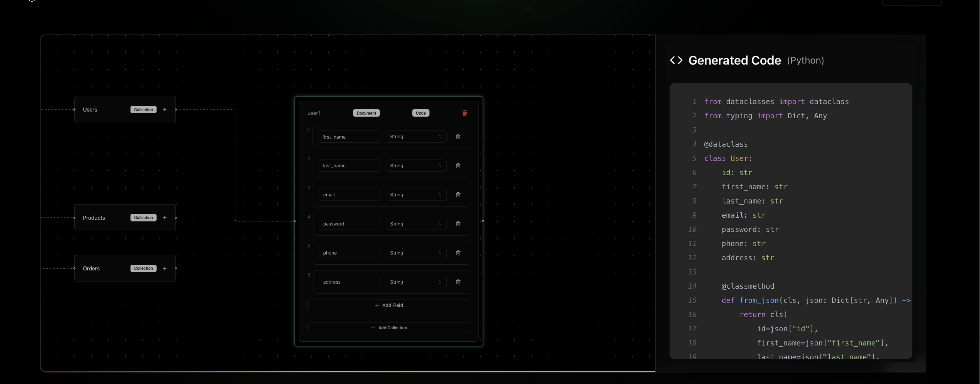
Task: Delete the address field trash icon
Action: (458, 282)
